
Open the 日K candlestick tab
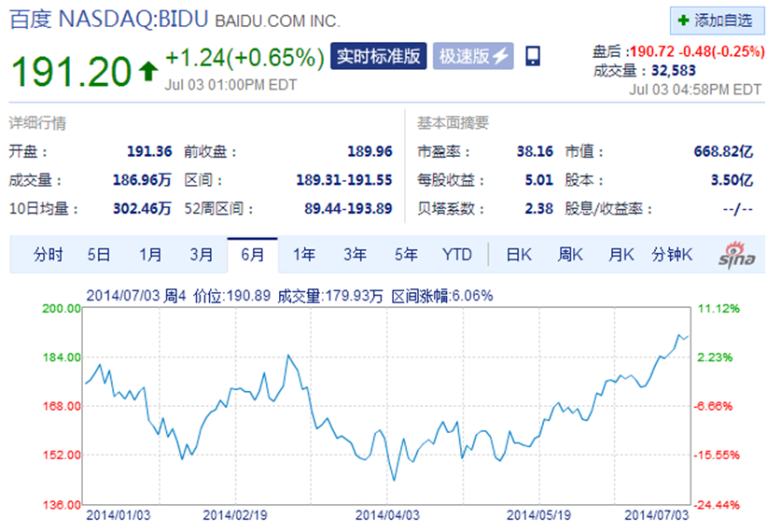(x=519, y=255)
